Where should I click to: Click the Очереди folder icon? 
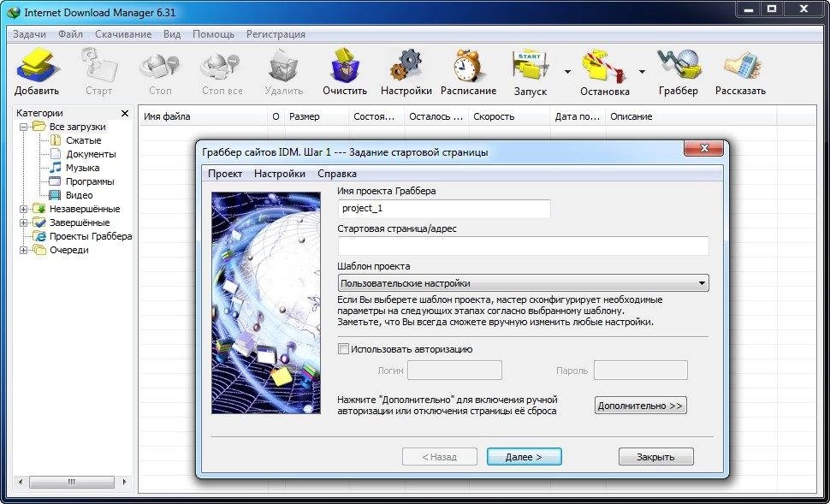pyautogui.click(x=39, y=250)
